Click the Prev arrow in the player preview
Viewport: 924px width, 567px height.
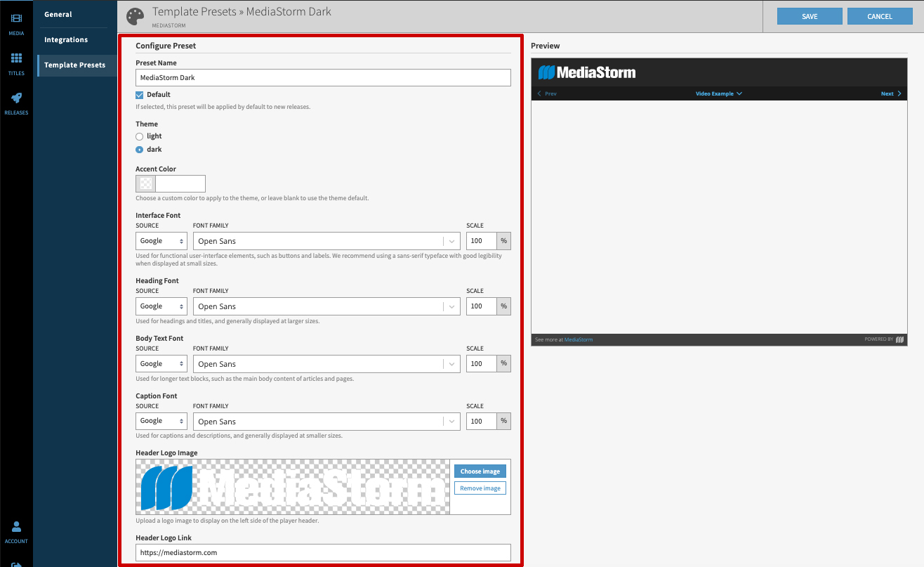[547, 93]
